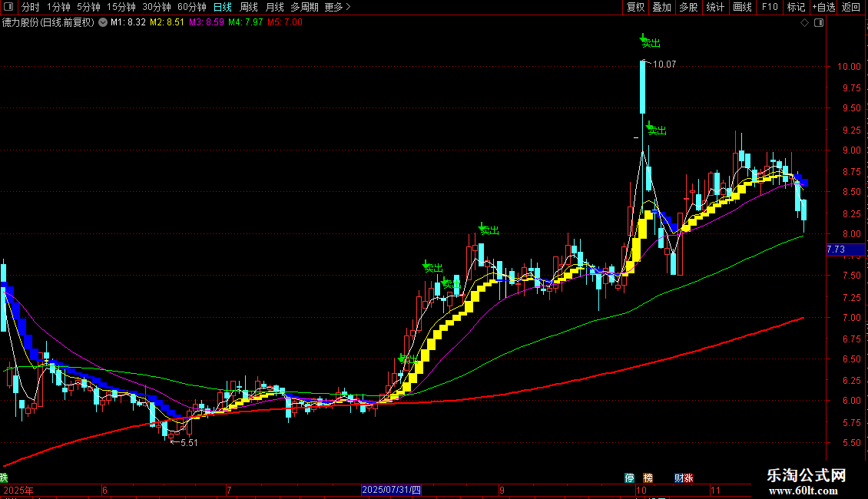
Task: Click the 7.73 price marker on axis
Action: point(845,249)
